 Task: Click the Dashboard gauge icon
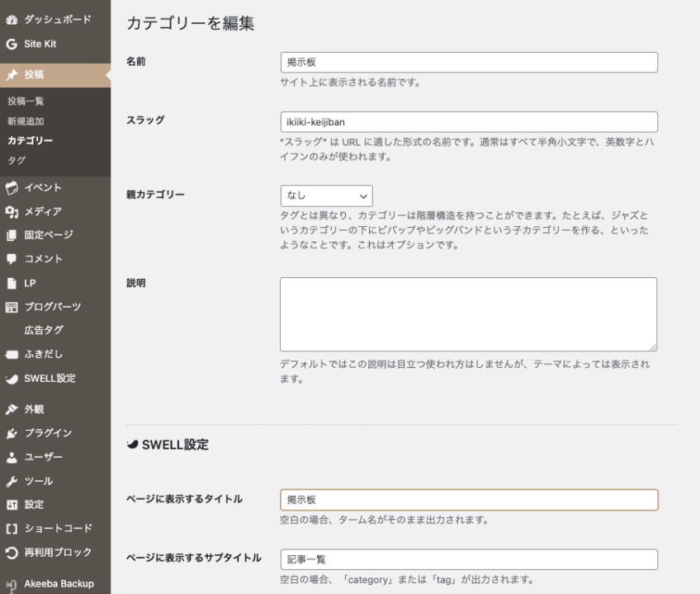[x=12, y=20]
